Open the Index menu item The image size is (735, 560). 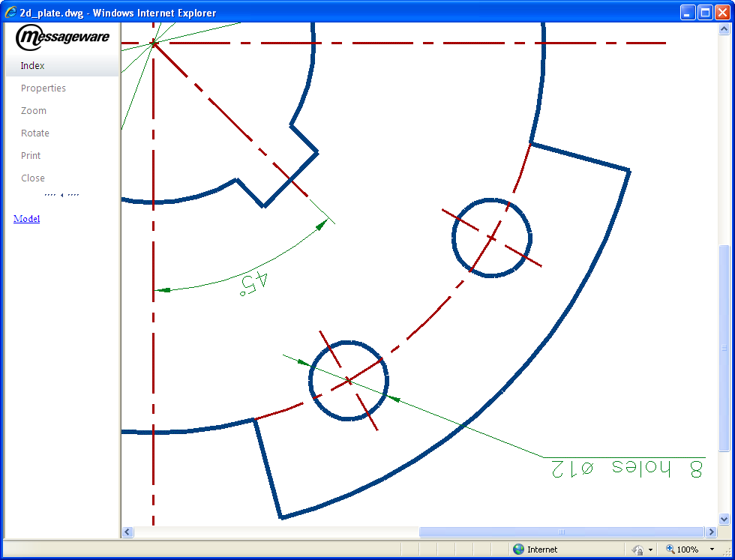pos(32,66)
